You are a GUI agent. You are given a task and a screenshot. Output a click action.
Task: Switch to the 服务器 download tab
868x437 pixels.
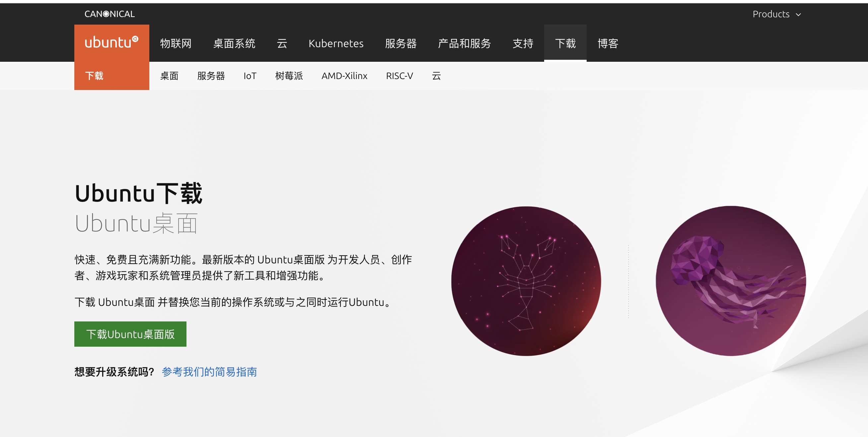211,76
